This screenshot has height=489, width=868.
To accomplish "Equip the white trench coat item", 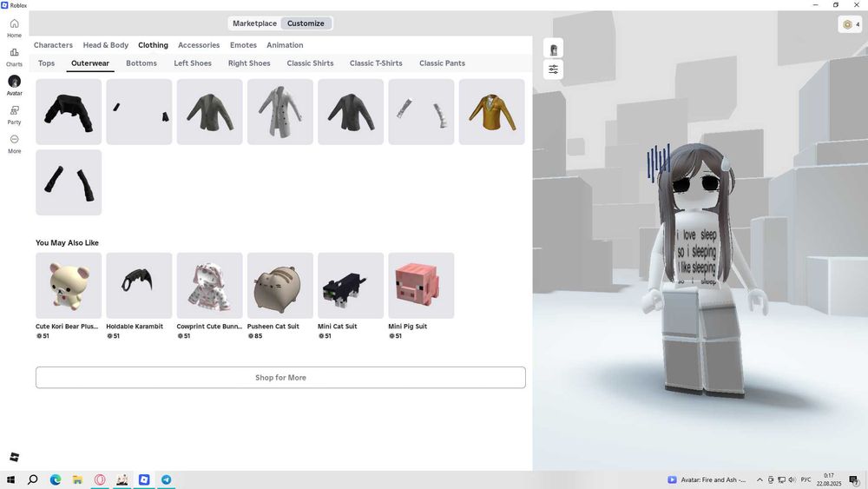I will click(280, 112).
